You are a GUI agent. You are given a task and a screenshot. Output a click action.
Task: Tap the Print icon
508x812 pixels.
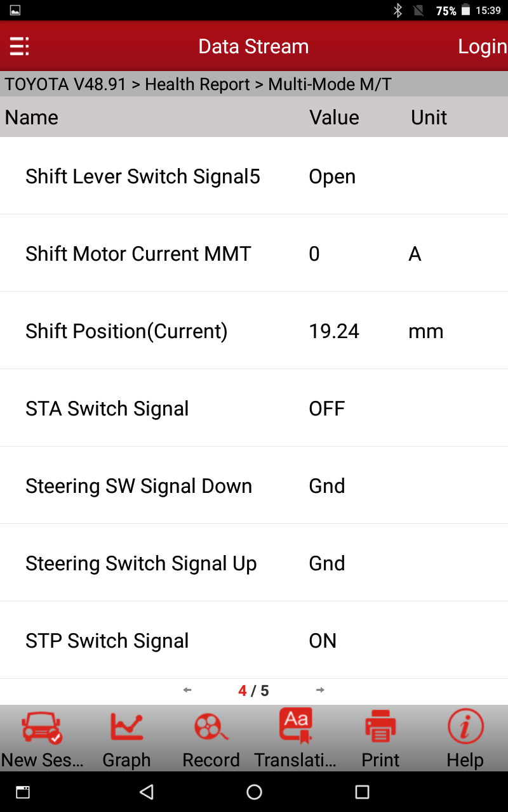[380, 727]
